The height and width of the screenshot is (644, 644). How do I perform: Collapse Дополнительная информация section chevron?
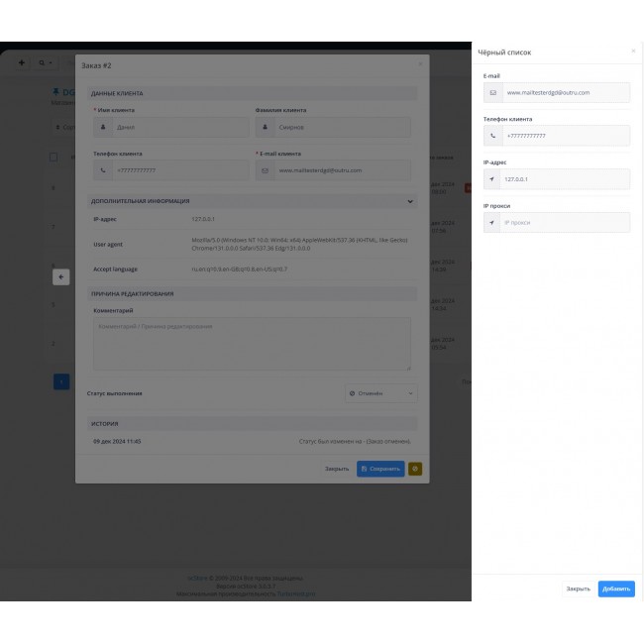[410, 201]
